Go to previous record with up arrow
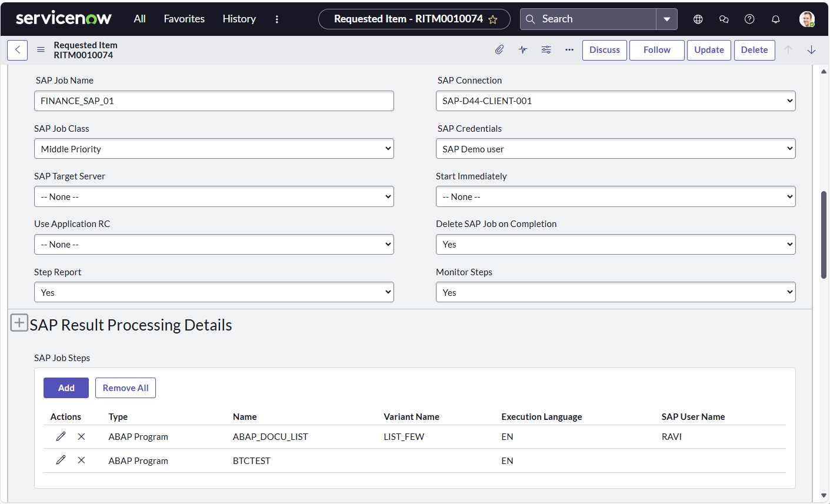 [788, 50]
